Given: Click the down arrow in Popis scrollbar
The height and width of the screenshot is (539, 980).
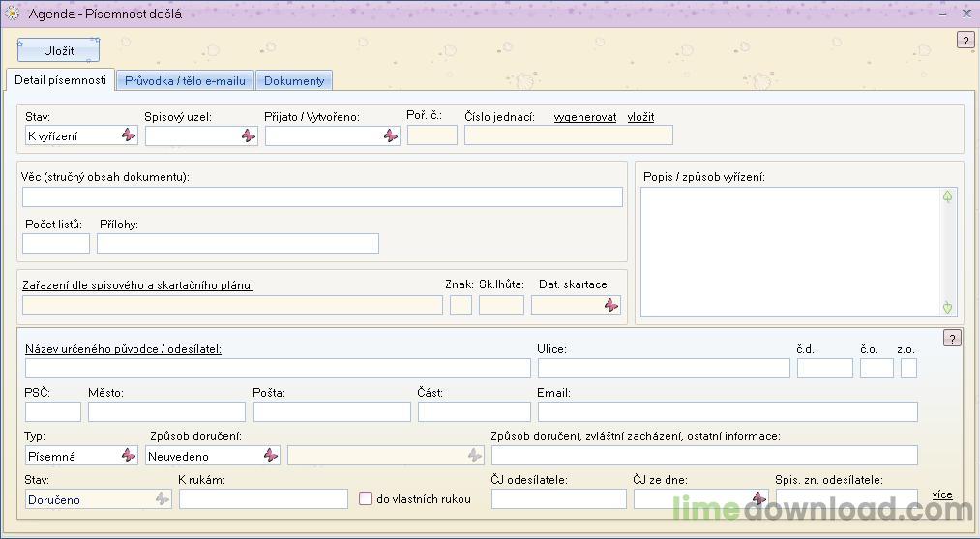Looking at the screenshot, I should tap(947, 307).
